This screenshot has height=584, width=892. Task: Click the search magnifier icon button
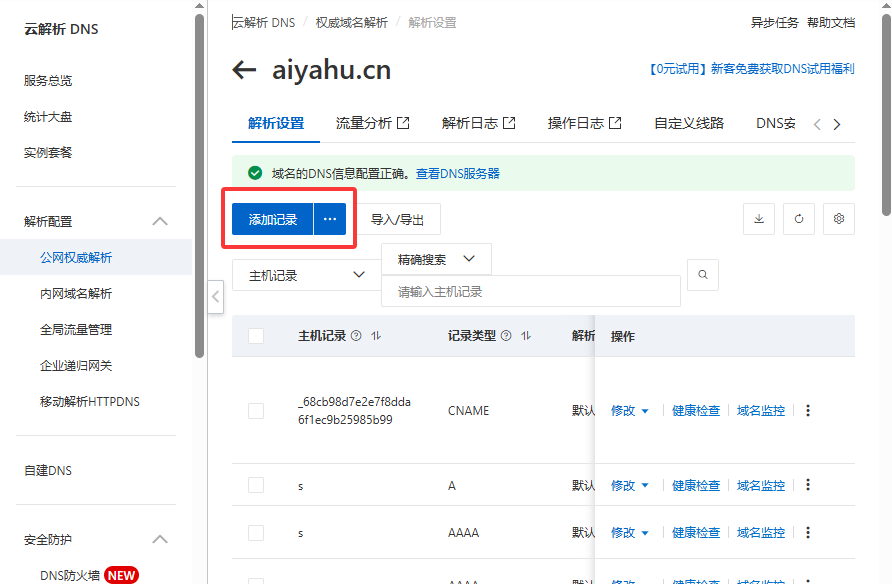pyautogui.click(x=703, y=275)
